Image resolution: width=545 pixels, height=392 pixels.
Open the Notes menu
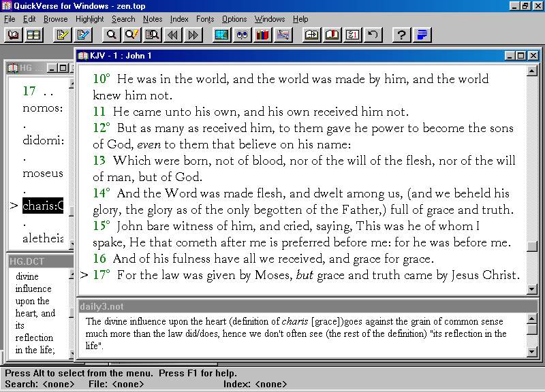tap(153, 19)
